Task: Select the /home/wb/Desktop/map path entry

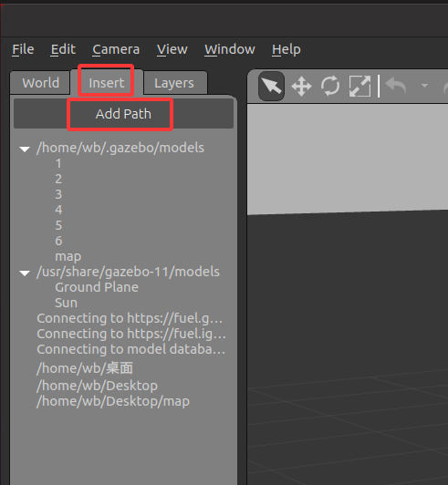Action: tap(113, 401)
